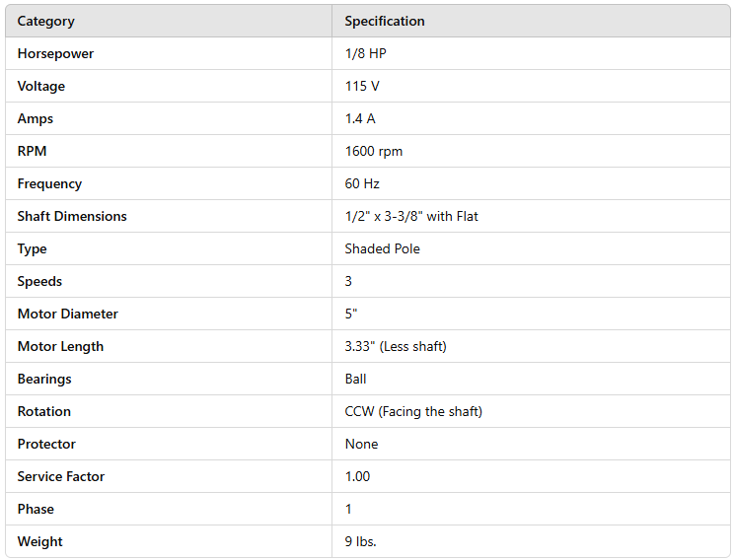Image resolution: width=735 pixels, height=560 pixels.
Task: Click the Category column header
Action: (46, 21)
